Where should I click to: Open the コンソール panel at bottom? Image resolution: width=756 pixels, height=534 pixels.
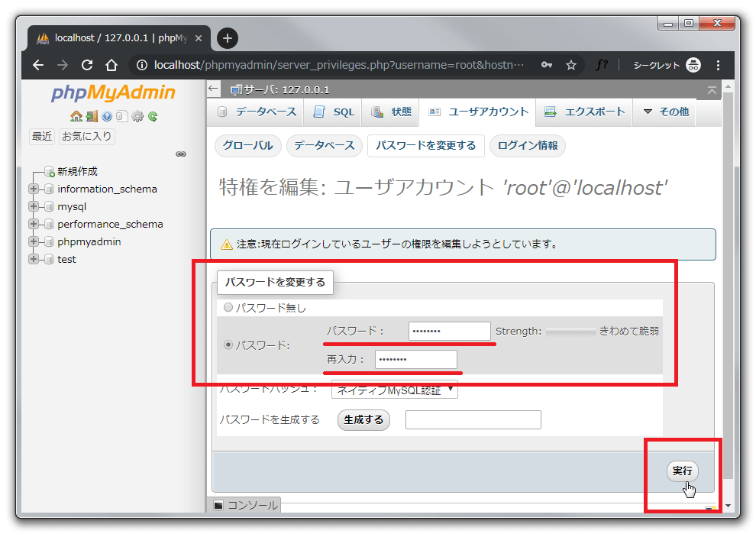coord(245,505)
